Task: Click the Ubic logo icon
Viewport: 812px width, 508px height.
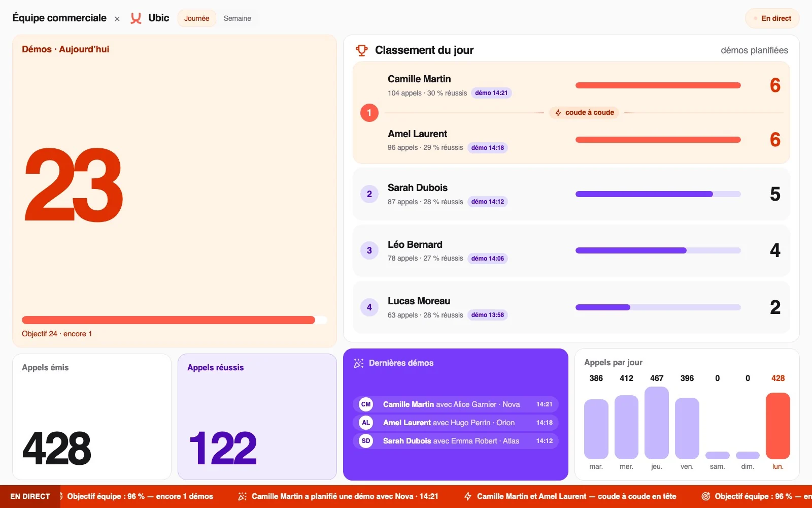Action: pos(136,18)
